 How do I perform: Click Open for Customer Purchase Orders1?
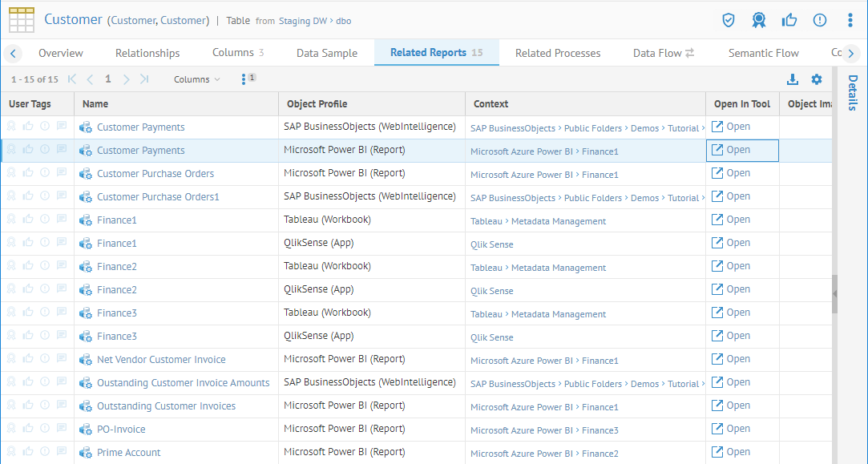[x=731, y=196]
